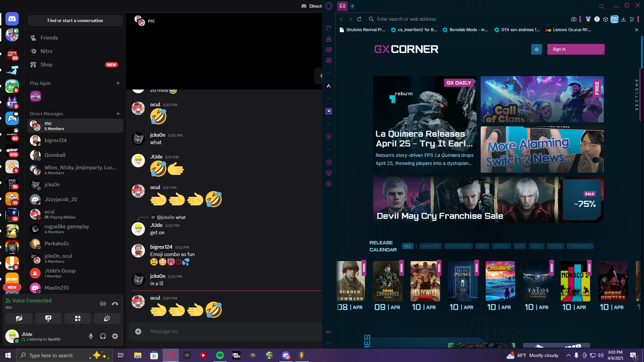Viewport: 644px width, 362px height.
Task: Turn on camera in the voice call
Action: [19, 318]
